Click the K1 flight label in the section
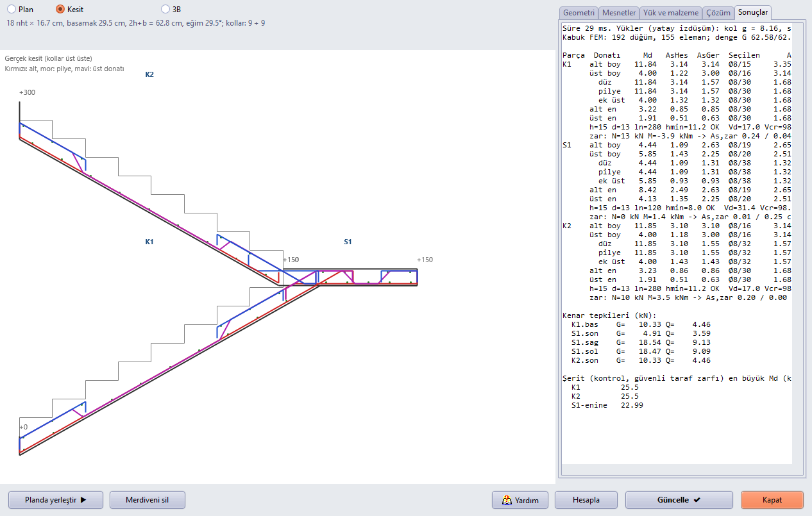This screenshot has height=516, width=812. [149, 242]
